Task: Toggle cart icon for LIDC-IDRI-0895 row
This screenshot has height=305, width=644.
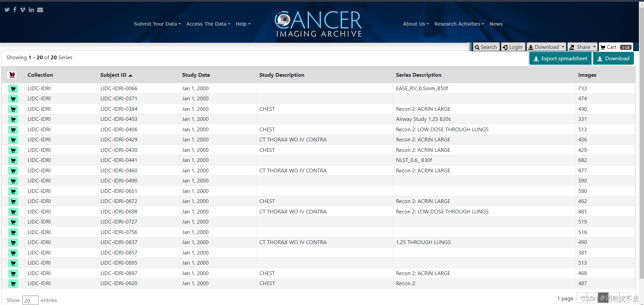Action: (13, 263)
